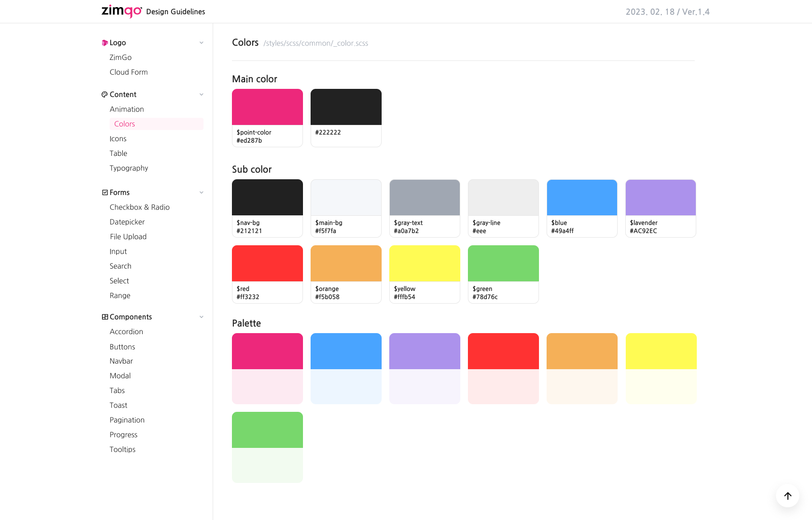Collapse the Content section chevron

tap(202, 94)
